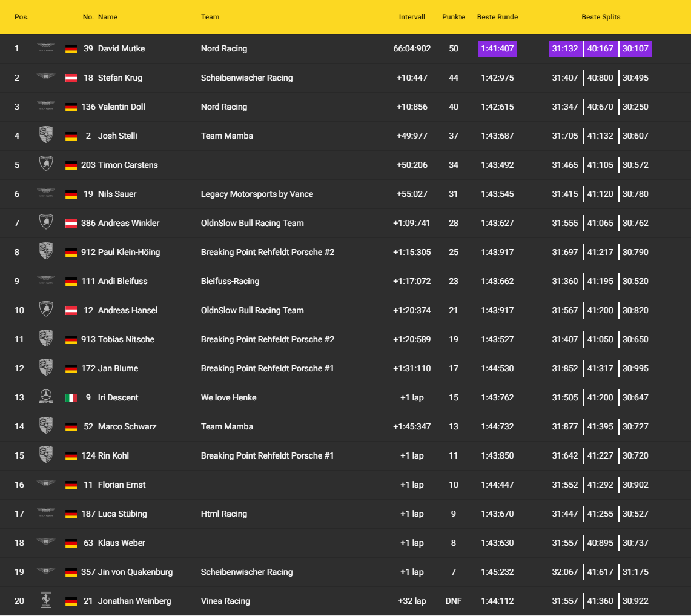This screenshot has height=616, width=691.
Task: Select driver Paul Klein-Höing
Action: pos(129,252)
